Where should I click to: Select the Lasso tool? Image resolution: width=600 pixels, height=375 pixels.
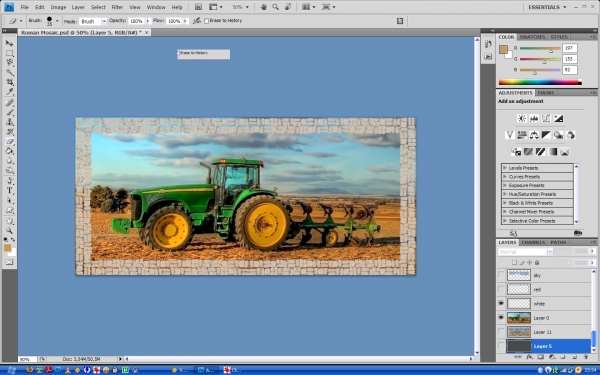[x=9, y=62]
